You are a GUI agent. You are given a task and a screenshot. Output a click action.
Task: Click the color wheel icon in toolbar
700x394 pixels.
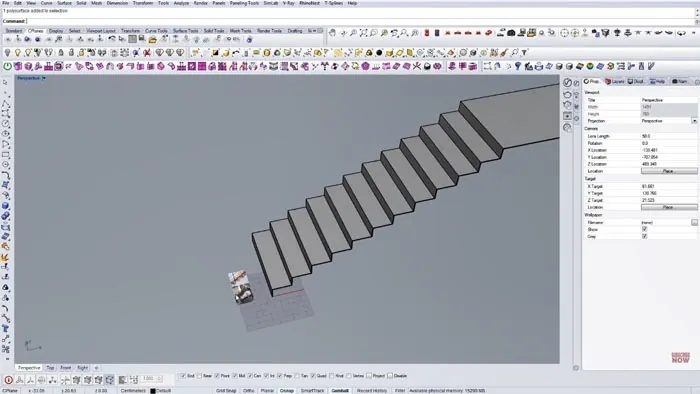(x=277, y=53)
